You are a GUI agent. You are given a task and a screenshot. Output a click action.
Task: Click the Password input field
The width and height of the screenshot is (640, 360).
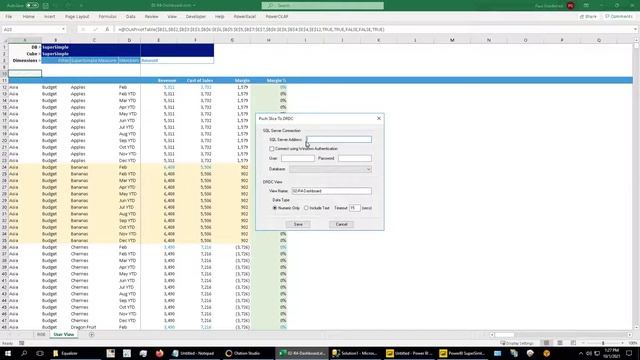coord(355,158)
